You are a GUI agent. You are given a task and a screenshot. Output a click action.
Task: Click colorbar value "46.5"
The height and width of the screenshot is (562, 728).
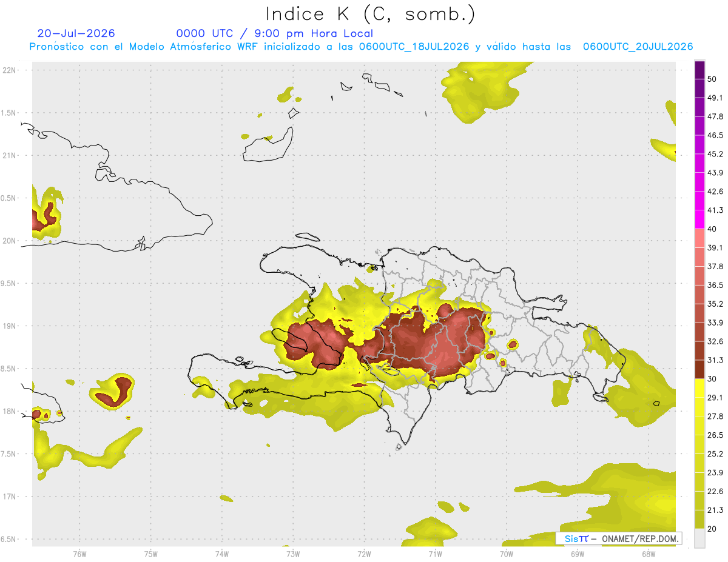click(715, 135)
